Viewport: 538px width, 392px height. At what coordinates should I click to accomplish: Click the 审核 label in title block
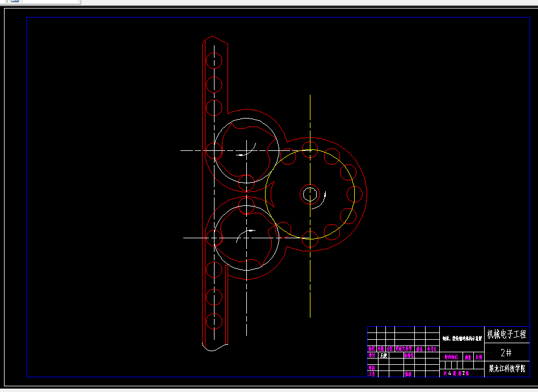coord(372,368)
